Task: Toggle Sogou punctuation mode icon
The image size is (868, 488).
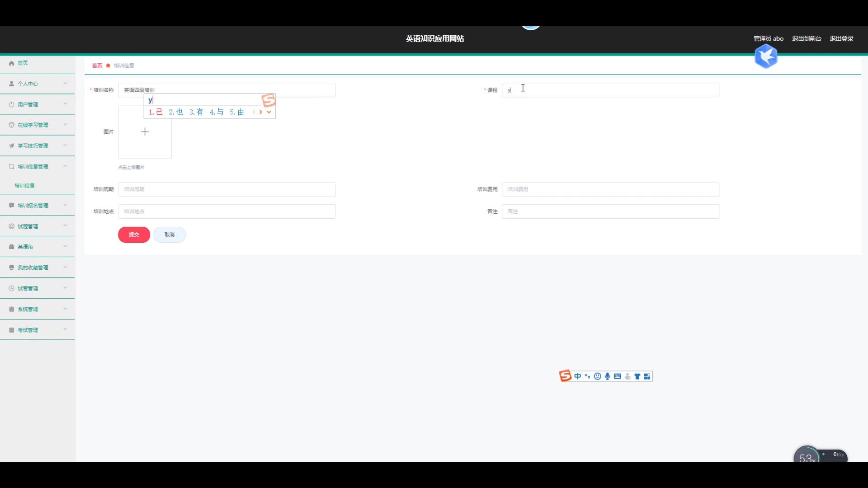Action: pyautogui.click(x=587, y=376)
